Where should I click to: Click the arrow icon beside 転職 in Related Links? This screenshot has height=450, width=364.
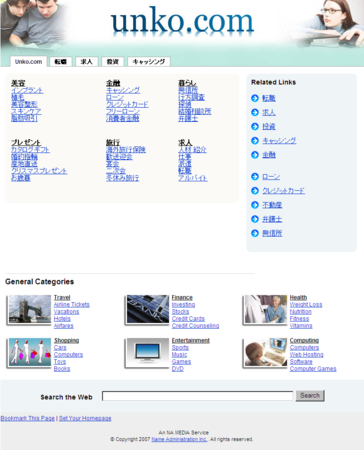[x=255, y=98]
